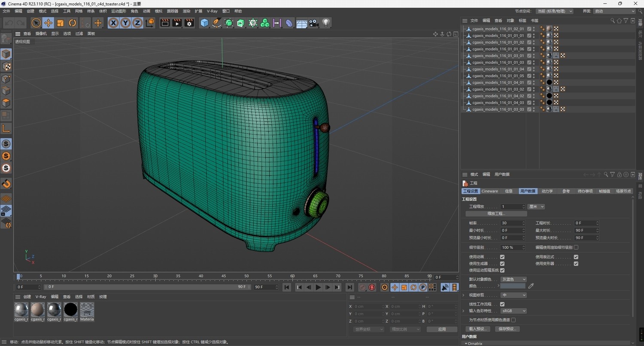
Task: Click the Add Cube primitive icon
Action: point(204,23)
